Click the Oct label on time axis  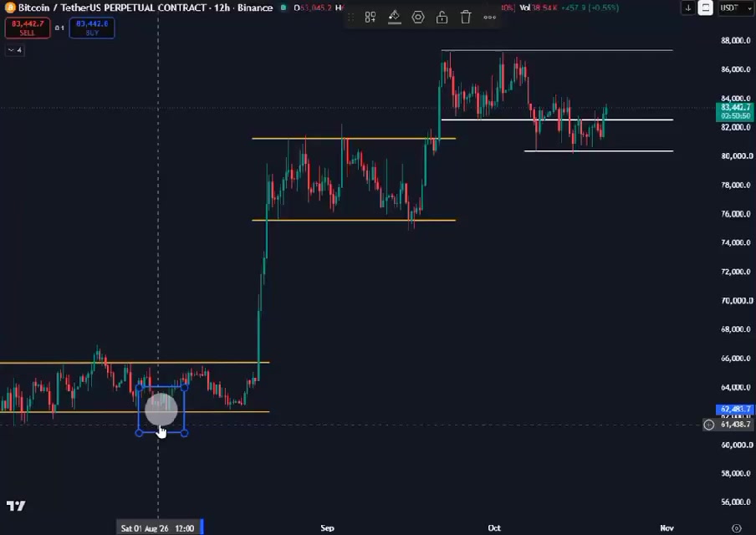[x=494, y=528]
